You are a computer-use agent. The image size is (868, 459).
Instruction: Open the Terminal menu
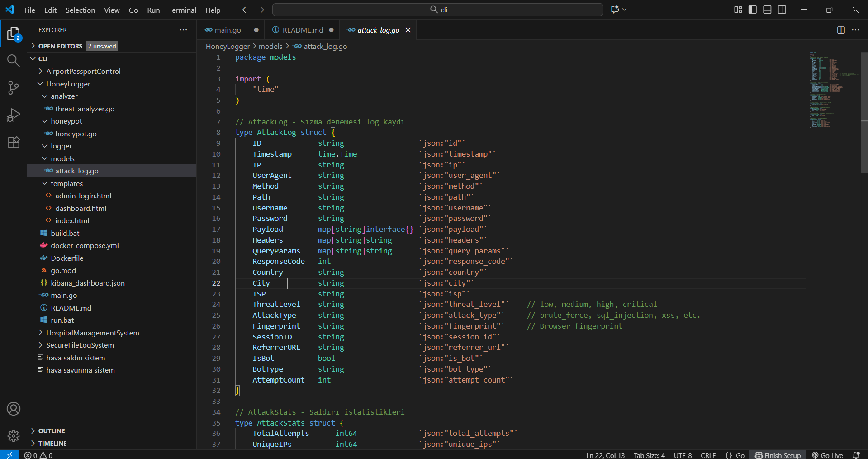pyautogui.click(x=182, y=10)
